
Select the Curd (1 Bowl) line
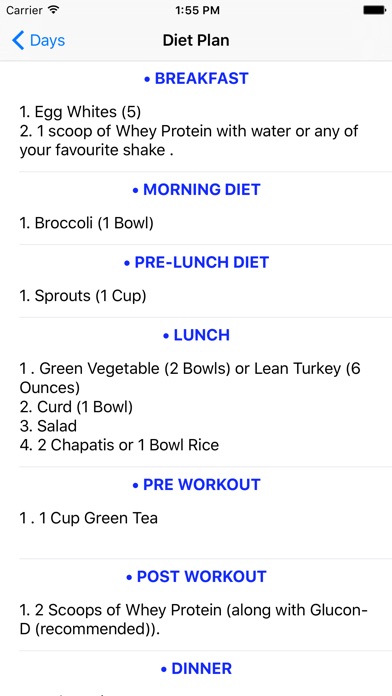coord(76,407)
